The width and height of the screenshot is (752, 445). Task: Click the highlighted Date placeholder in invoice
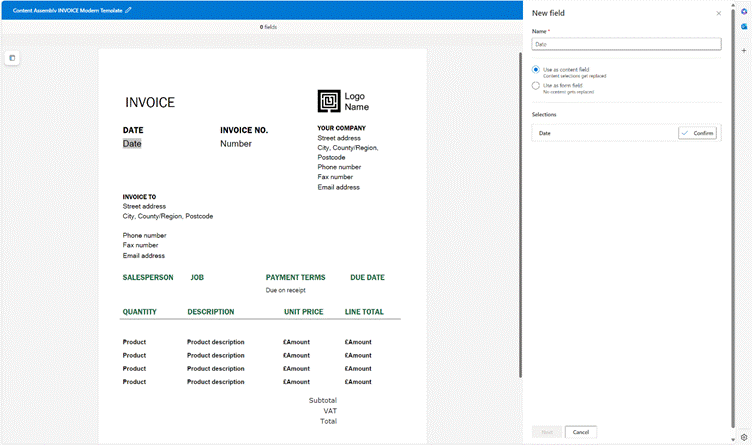click(132, 144)
